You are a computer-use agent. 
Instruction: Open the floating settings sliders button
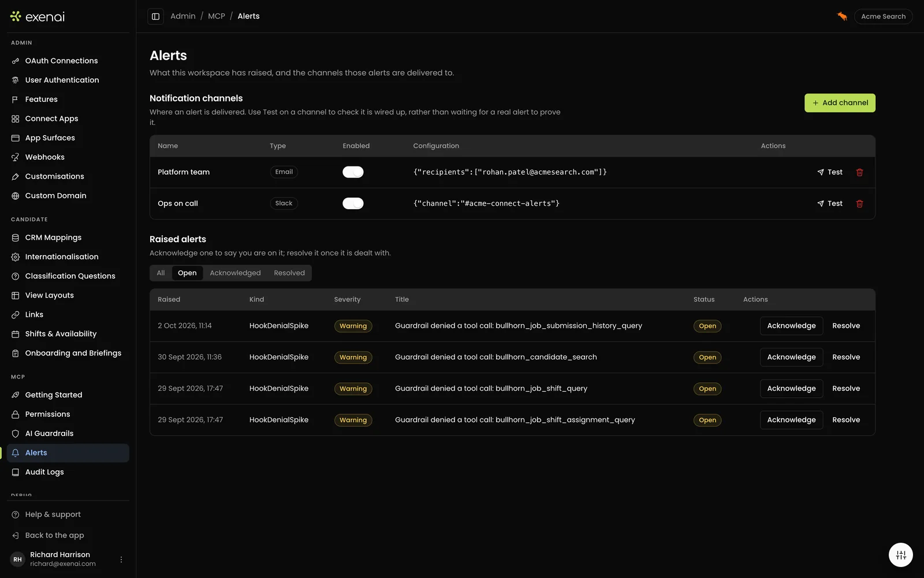(901, 555)
